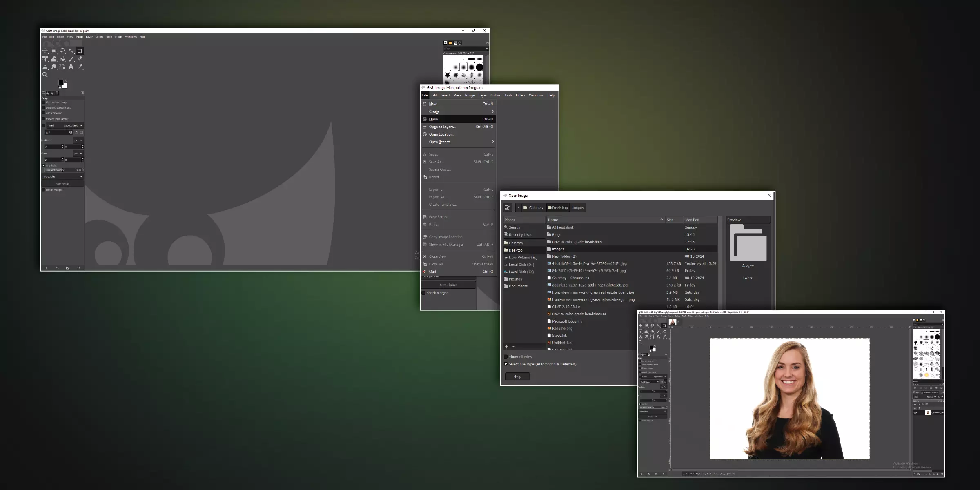The height and width of the screenshot is (490, 980).
Task: Click the images path button in Open Image
Action: tap(577, 207)
